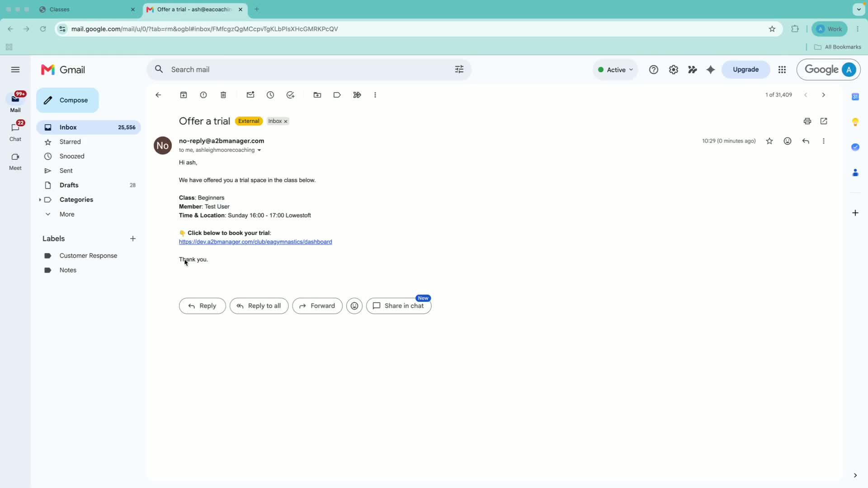Open the email in a new window
The width and height of the screenshot is (868, 488).
[x=824, y=121]
